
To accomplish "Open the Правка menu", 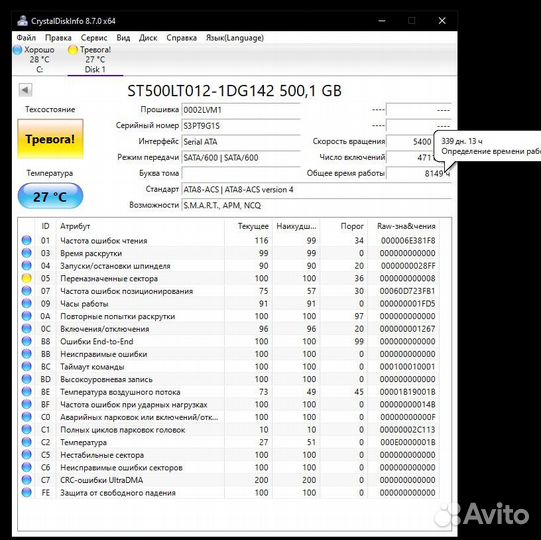I will point(58,38).
